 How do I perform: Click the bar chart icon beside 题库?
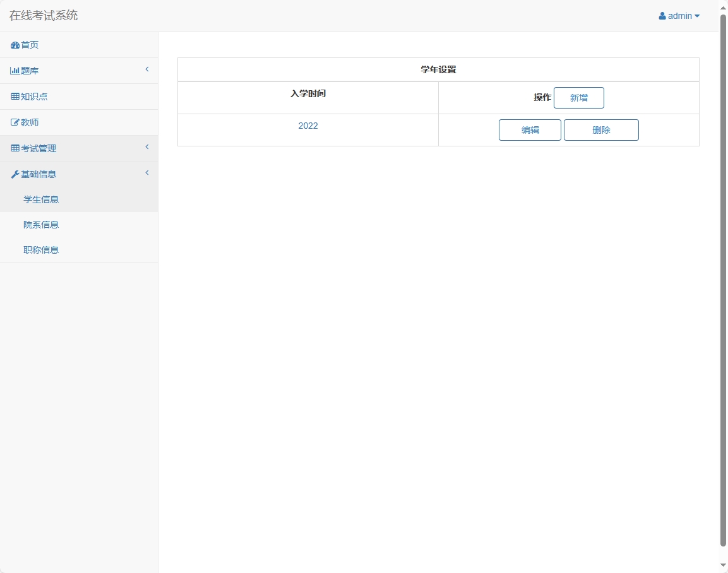(15, 71)
